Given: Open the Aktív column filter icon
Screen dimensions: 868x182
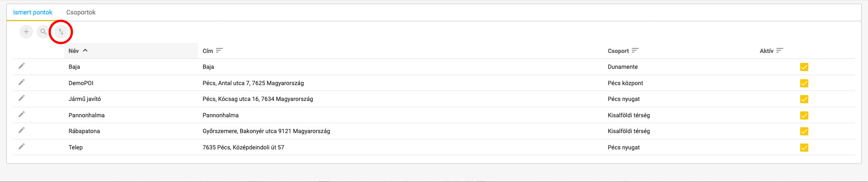Looking at the screenshot, I should 780,51.
